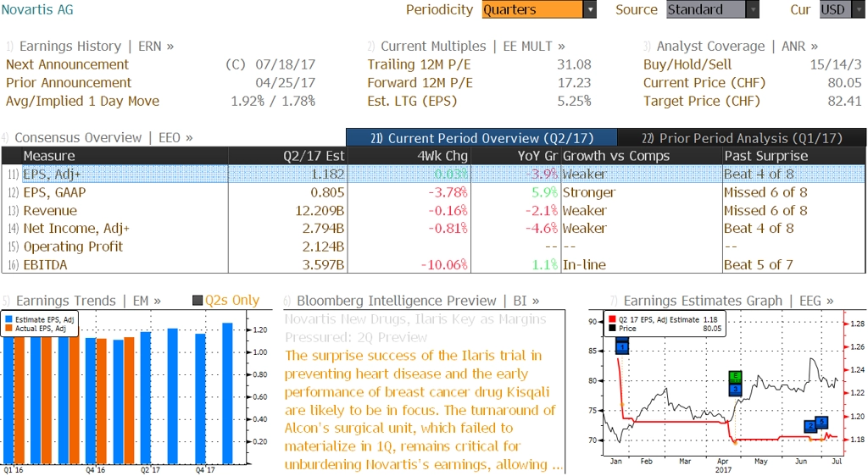This screenshot has height=476, width=868.
Task: Select the Net Income, Adj+ row
Action: coord(433,229)
